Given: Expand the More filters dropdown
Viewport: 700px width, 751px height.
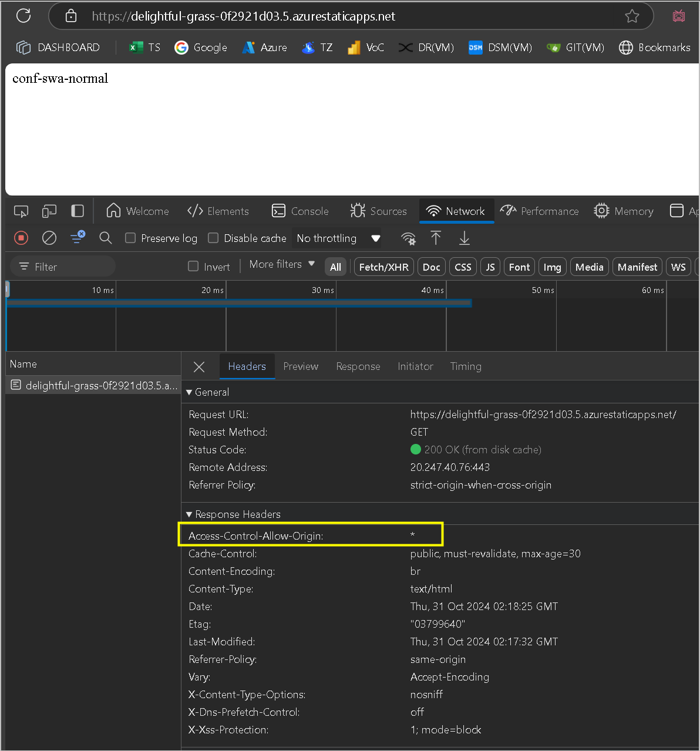Looking at the screenshot, I should click(282, 264).
